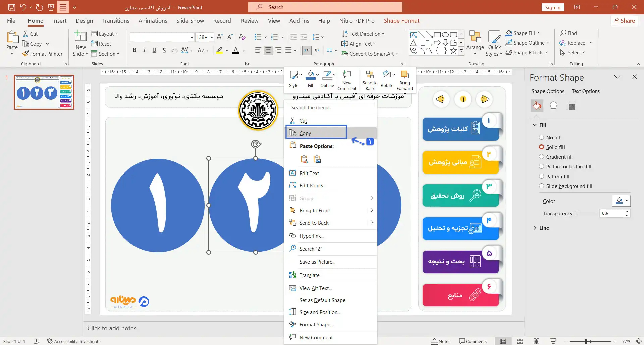Click Rotate in mini toolbar
The height and width of the screenshot is (345, 644).
point(387,79)
